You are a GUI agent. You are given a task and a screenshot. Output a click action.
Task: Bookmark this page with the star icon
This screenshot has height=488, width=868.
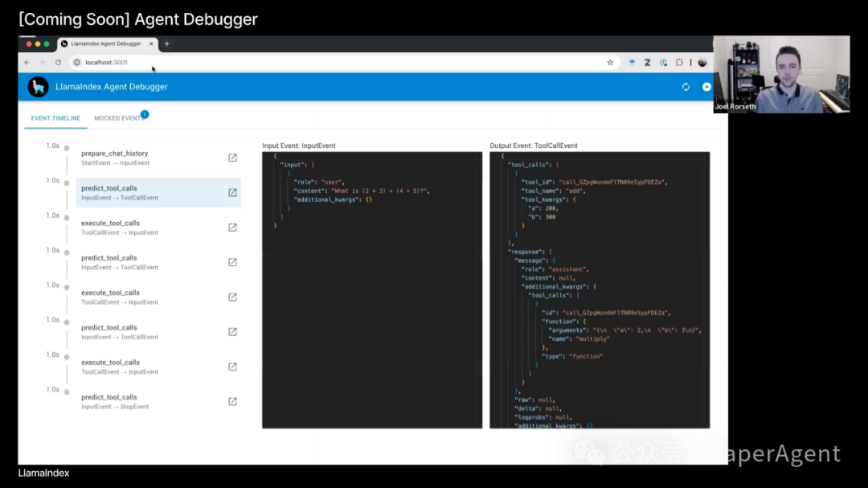610,63
